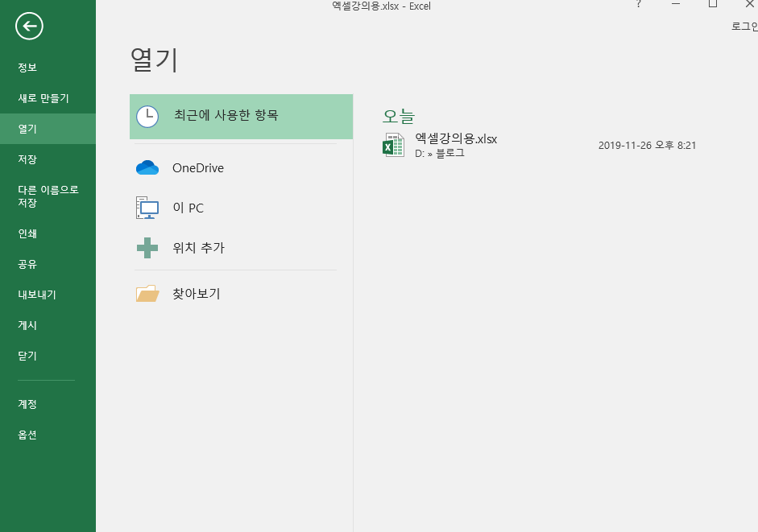Image resolution: width=758 pixels, height=532 pixels.
Task: Click the 이 PC computer icon
Action: (147, 208)
